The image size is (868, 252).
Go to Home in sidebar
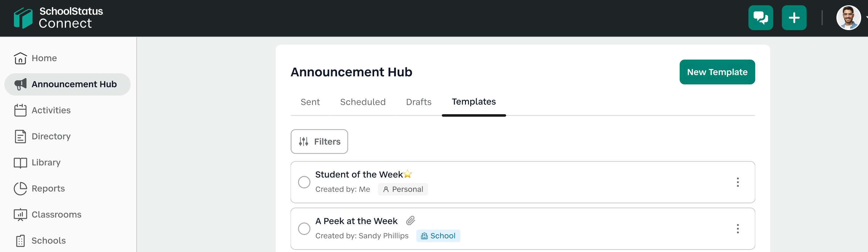(x=44, y=58)
